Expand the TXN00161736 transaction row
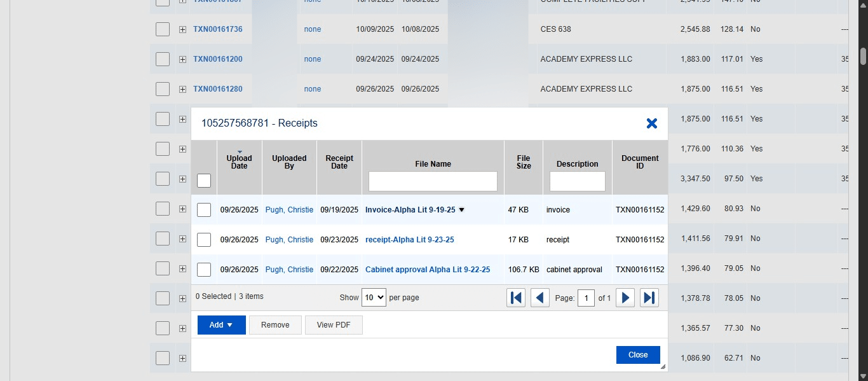Image resolution: width=868 pixels, height=381 pixels. pyautogui.click(x=183, y=29)
